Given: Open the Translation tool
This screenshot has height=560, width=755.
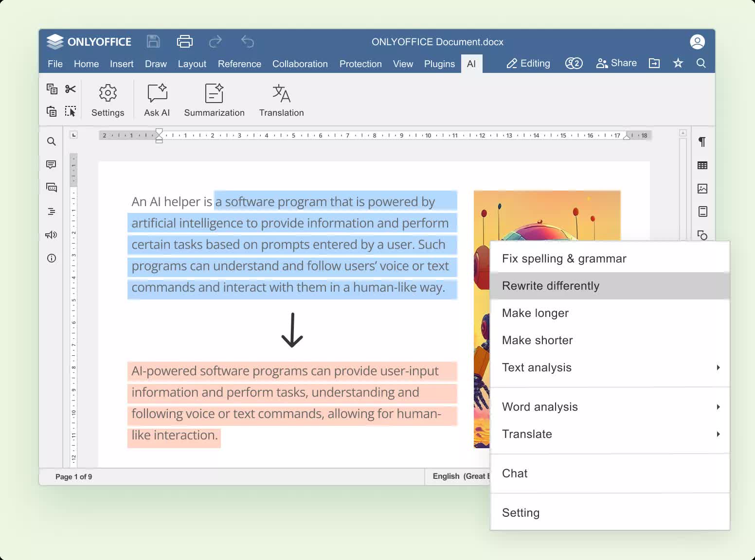Looking at the screenshot, I should pyautogui.click(x=281, y=100).
